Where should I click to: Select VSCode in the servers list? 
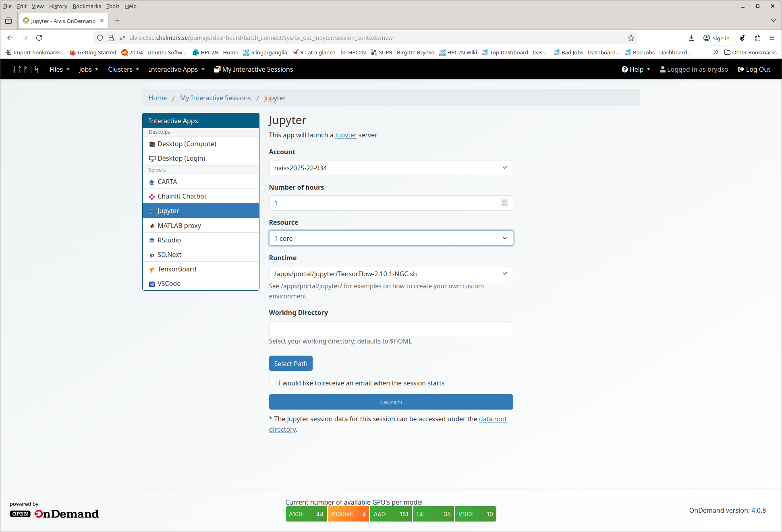click(x=169, y=284)
